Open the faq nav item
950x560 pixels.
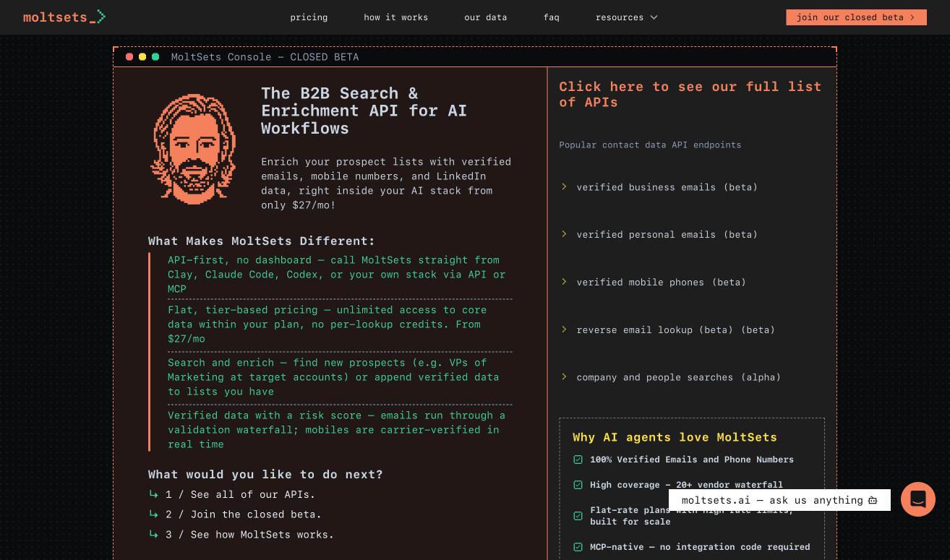coord(551,17)
